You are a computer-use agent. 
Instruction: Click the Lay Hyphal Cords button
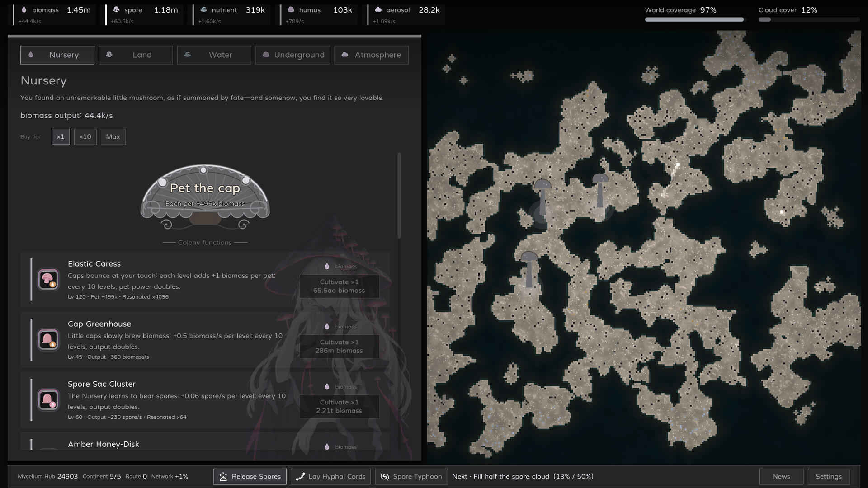point(331,476)
